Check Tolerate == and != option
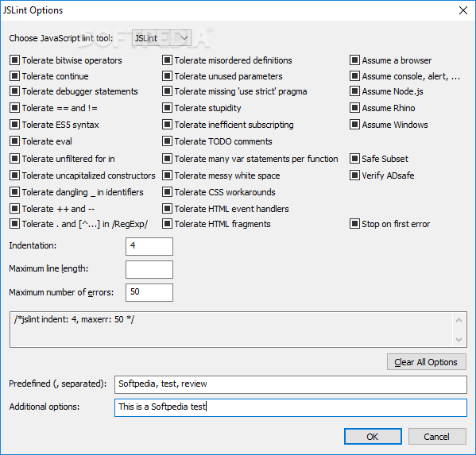This screenshot has width=476, height=455. [14, 108]
